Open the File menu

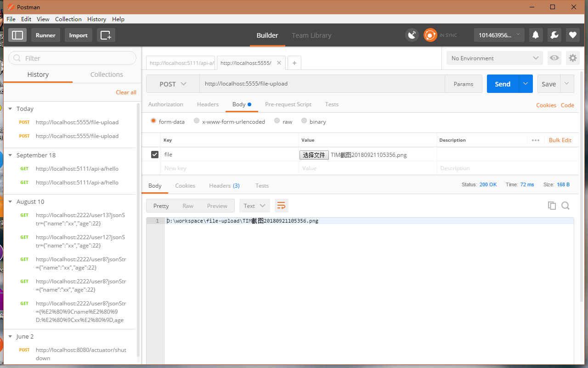click(x=11, y=19)
